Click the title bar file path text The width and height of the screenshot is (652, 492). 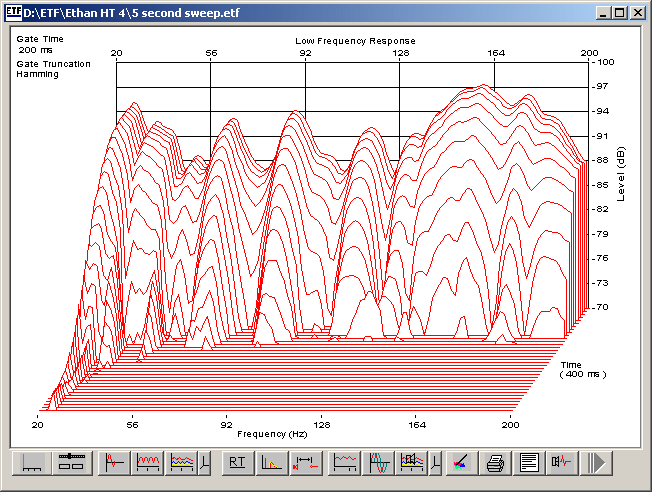(x=131, y=13)
